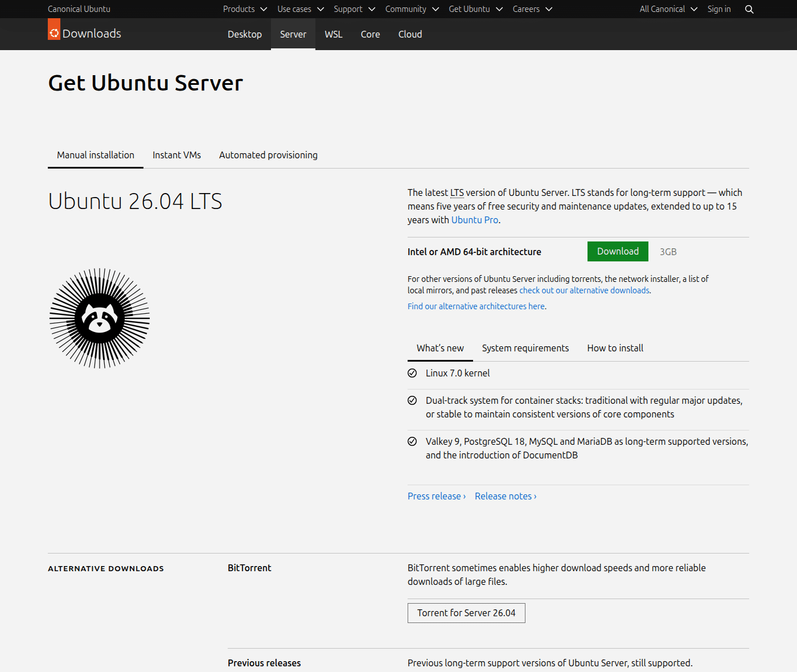
Task: Show the System requirements tab
Action: 525,348
